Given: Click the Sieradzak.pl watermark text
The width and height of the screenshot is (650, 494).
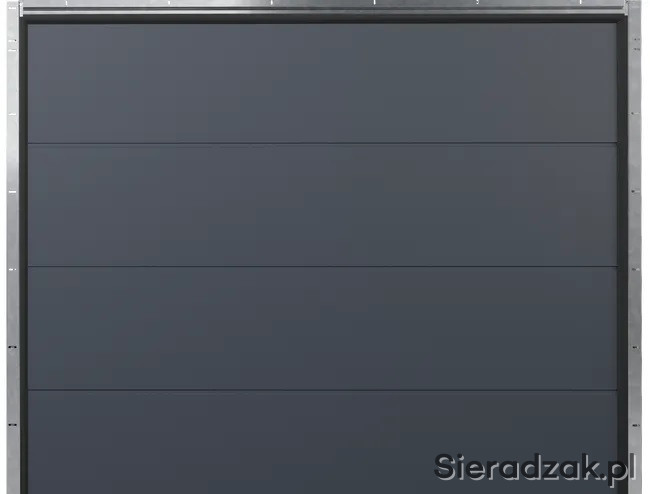Looking at the screenshot, I should pyautogui.click(x=534, y=469).
